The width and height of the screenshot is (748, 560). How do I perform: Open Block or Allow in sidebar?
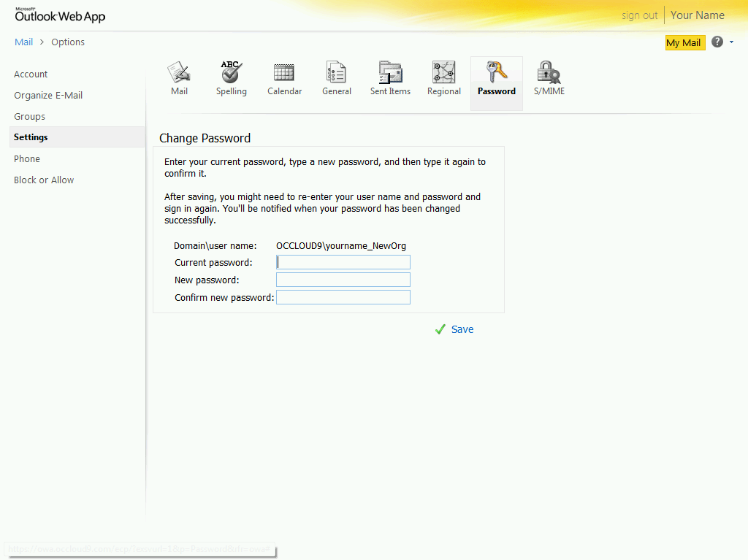point(44,180)
